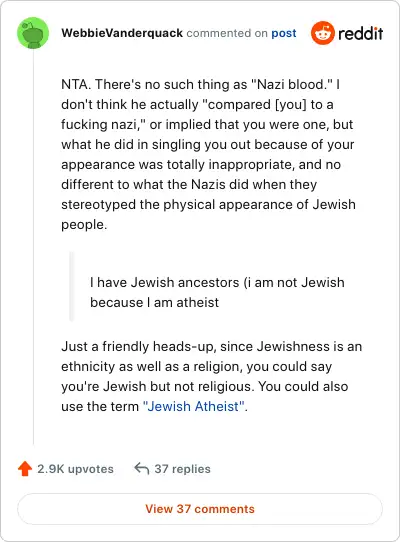Click the "View 37 comments" button
400x542 pixels.
[200, 509]
